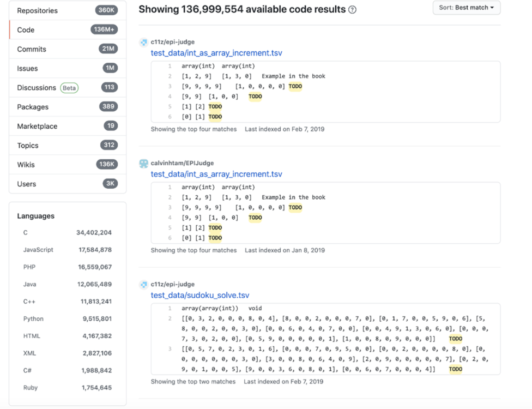Viewport: 532px width, 409px height.
Task: Filter results by Python language
Action: [x=33, y=318]
